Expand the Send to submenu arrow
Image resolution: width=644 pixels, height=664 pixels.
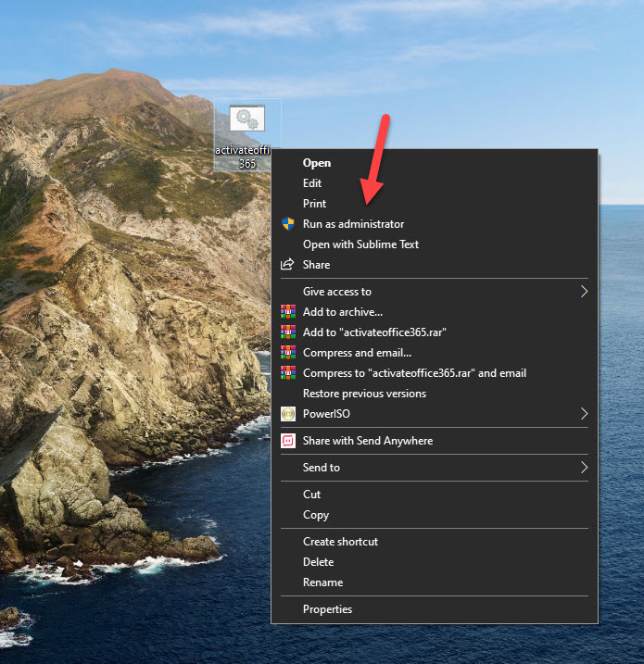pos(584,468)
